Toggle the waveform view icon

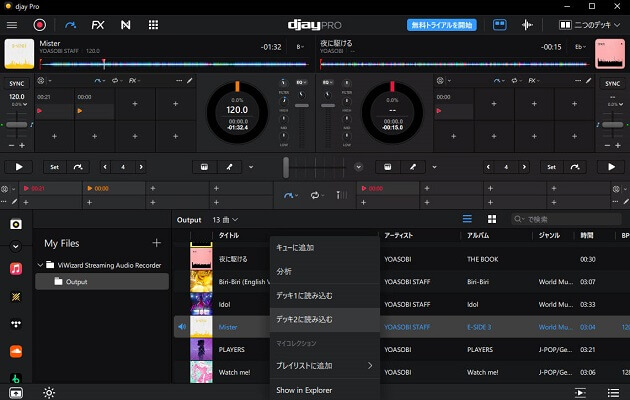point(527,25)
